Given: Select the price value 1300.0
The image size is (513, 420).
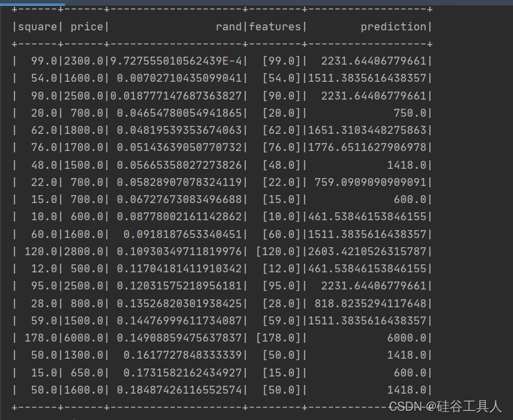Looking at the screenshot, I should click(x=84, y=355).
